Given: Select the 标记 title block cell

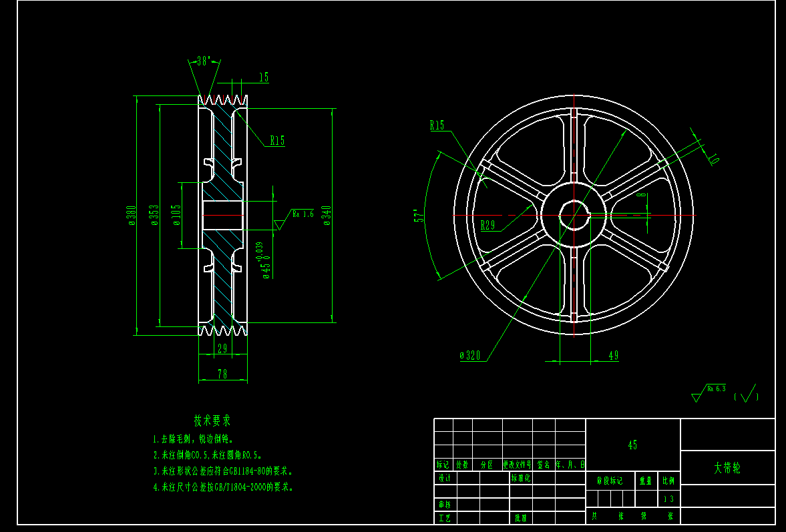Looking at the screenshot, I should [x=443, y=465].
